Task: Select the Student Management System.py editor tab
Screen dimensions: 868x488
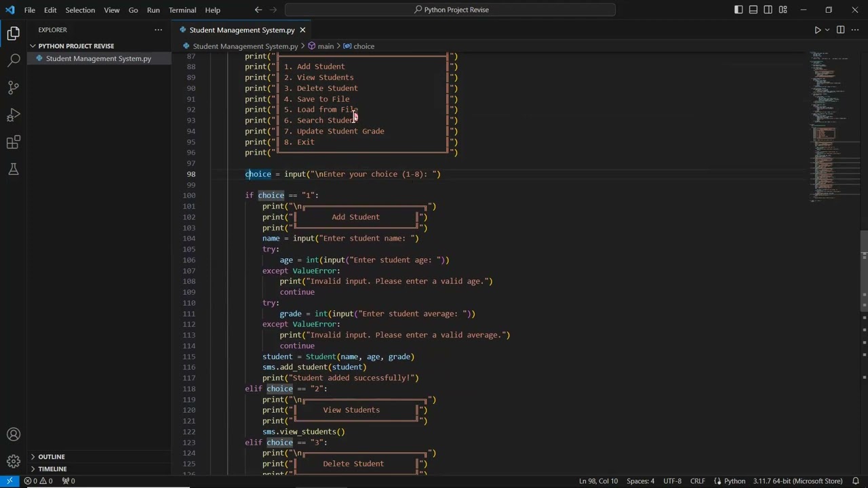Action: [x=241, y=30]
